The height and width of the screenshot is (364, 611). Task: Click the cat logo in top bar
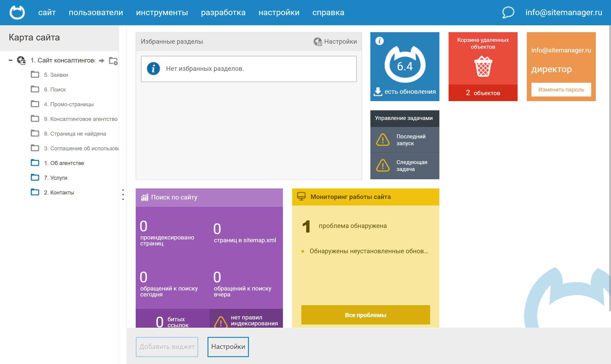click(x=17, y=12)
